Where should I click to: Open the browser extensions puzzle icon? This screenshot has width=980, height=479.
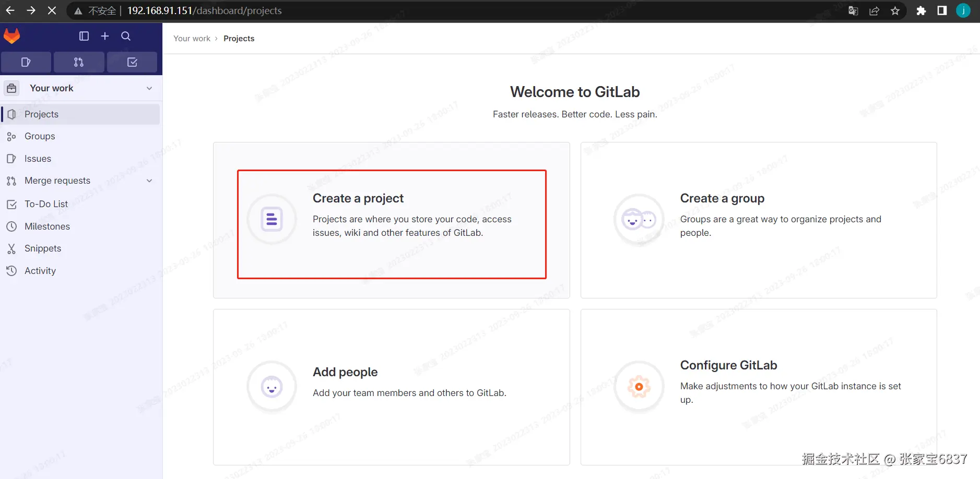coord(921,10)
